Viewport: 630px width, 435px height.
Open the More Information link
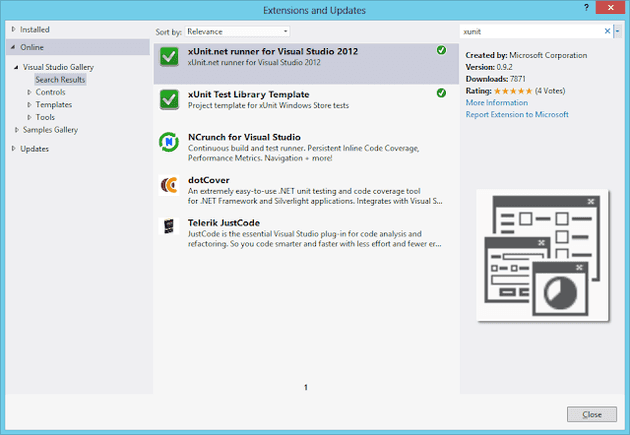[497, 102]
